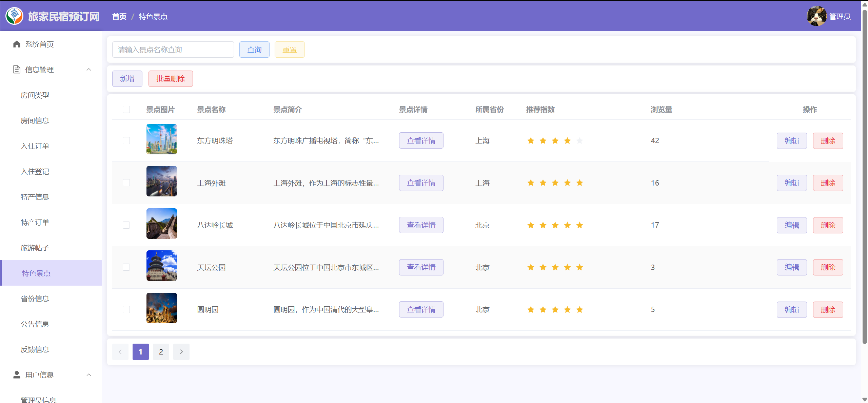Click the third star for 天坛公园
868x403 pixels.
point(555,267)
